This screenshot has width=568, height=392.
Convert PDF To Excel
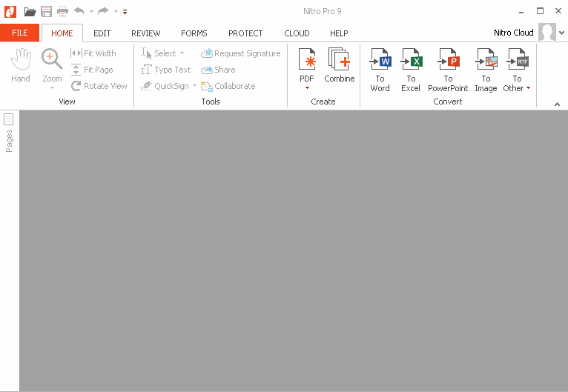[411, 70]
